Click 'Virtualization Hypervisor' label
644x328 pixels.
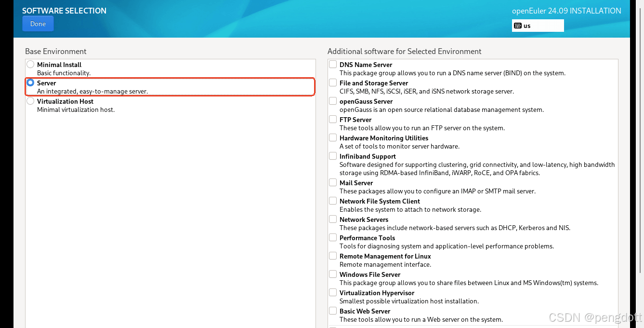click(377, 293)
